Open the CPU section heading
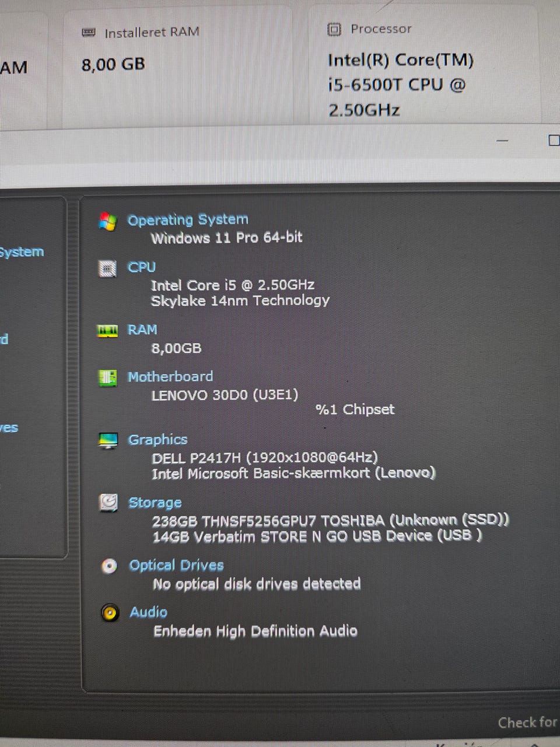The width and height of the screenshot is (560, 747). click(142, 267)
